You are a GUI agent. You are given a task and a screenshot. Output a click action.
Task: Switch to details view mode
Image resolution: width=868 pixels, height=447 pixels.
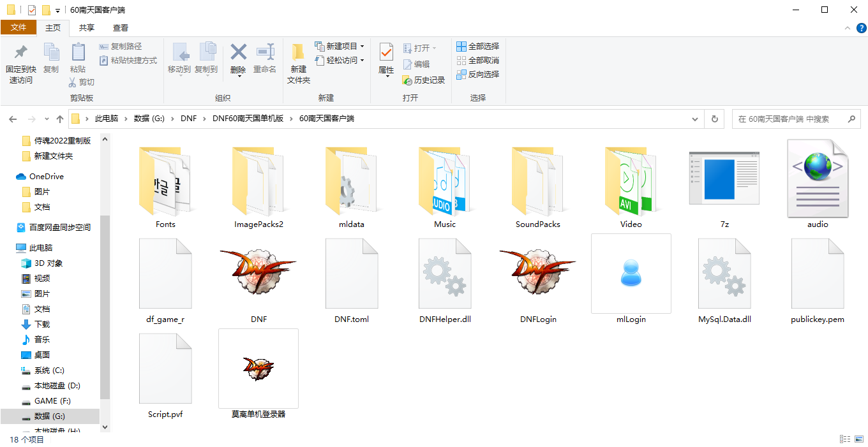point(845,439)
